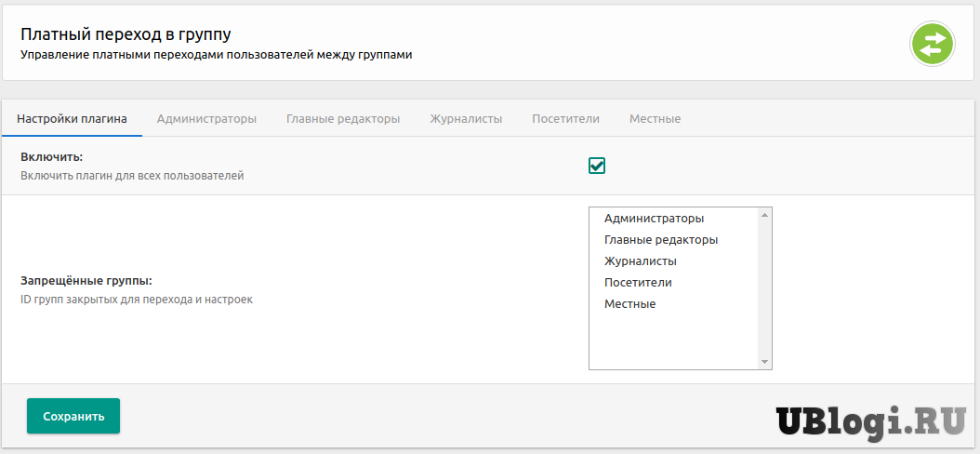Screen dimensions: 980x454
Task: Open the Настройки плагина tab
Action: click(72, 119)
